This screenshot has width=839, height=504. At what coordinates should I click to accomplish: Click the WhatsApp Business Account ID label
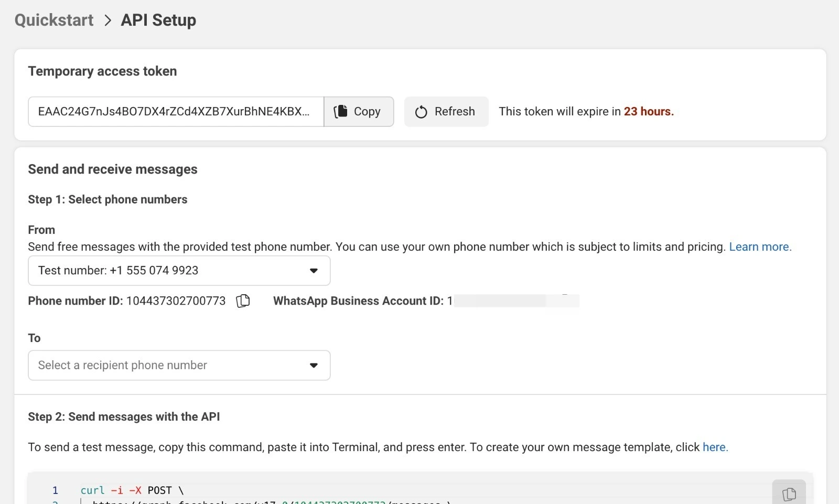click(359, 301)
